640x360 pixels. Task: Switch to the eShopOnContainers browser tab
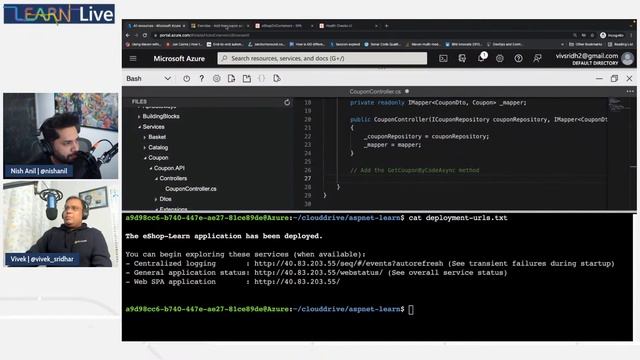pos(283,26)
